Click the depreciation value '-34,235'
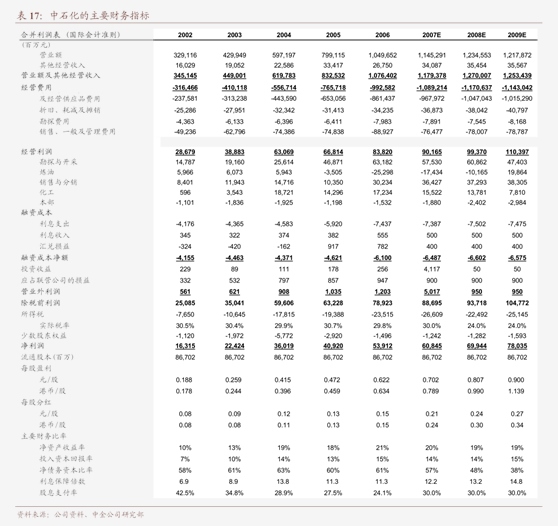 [x=383, y=110]
